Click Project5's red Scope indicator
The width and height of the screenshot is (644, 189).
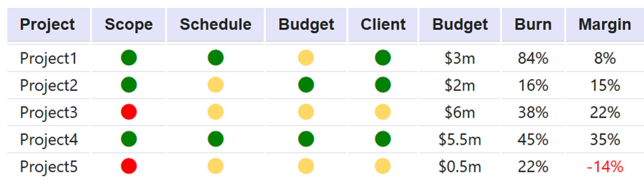[129, 166]
